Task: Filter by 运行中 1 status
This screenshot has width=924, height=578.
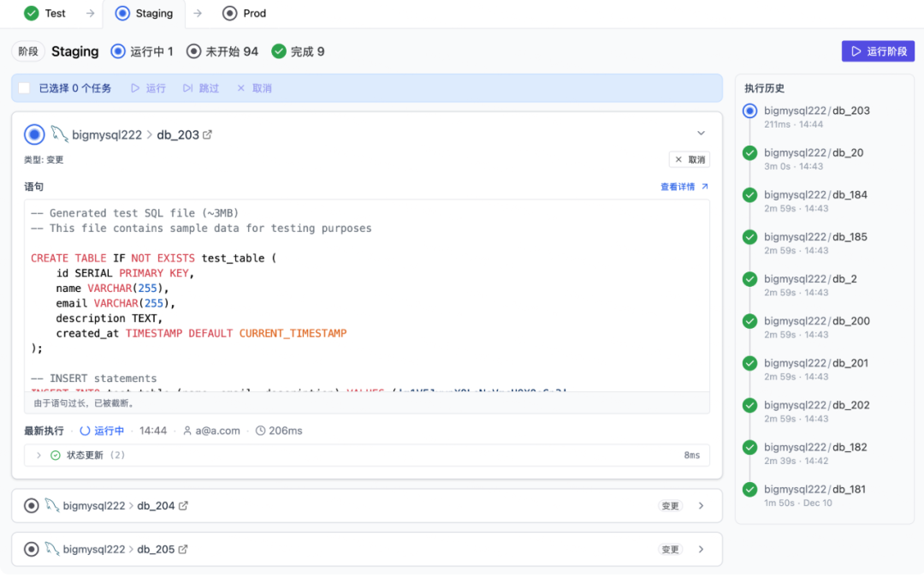Action: (x=142, y=51)
